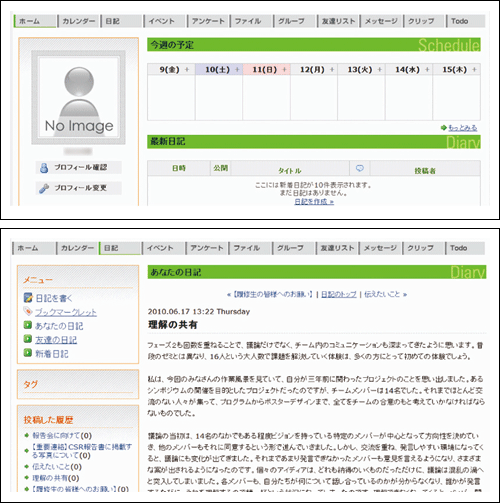Follow the 日記を作成 link
This screenshot has width=500, height=503.
click(x=314, y=202)
